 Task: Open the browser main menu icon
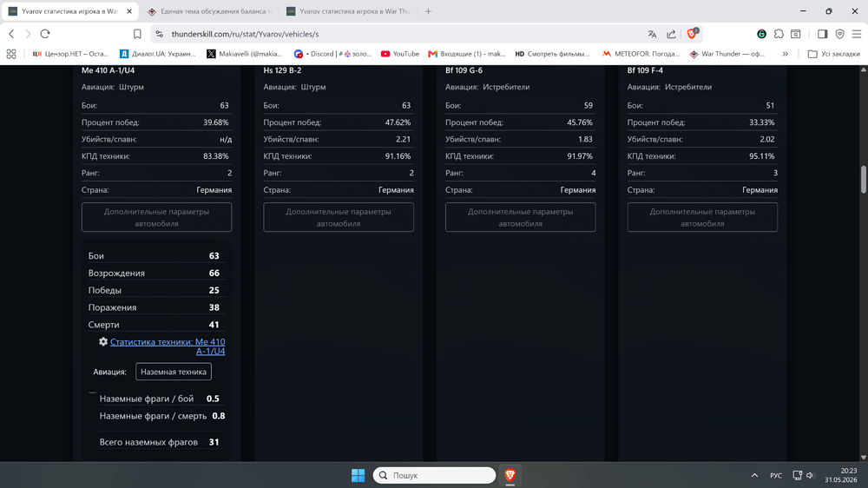point(857,34)
